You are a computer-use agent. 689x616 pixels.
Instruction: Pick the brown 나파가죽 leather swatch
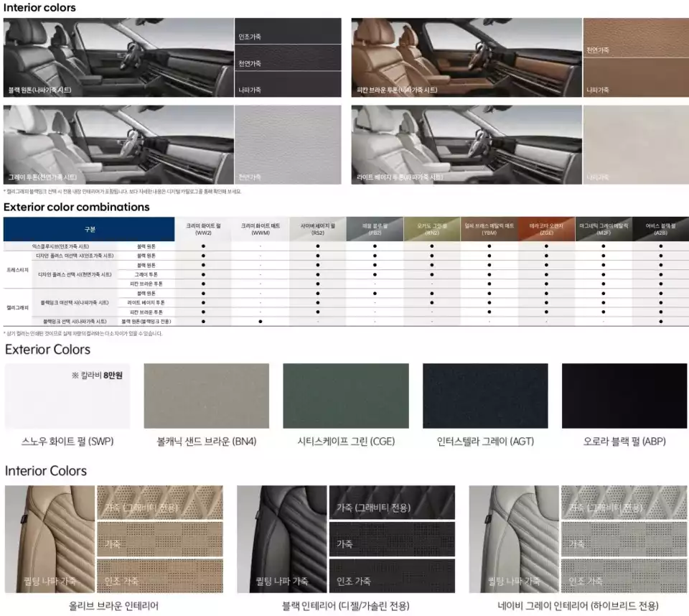[x=636, y=78]
